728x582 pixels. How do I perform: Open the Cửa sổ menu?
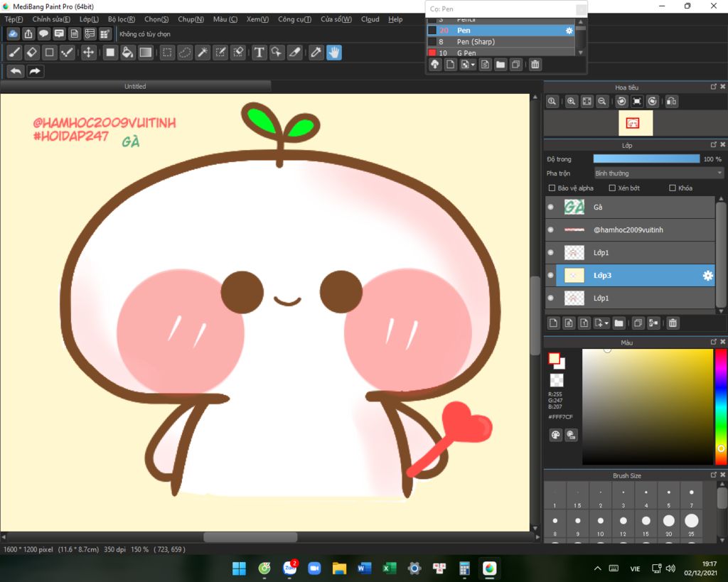click(x=336, y=19)
